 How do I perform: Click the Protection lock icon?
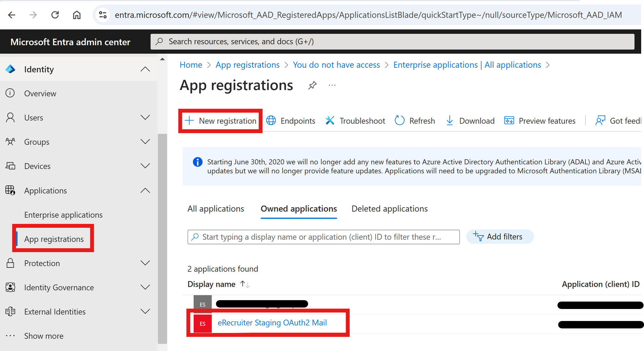(x=11, y=263)
